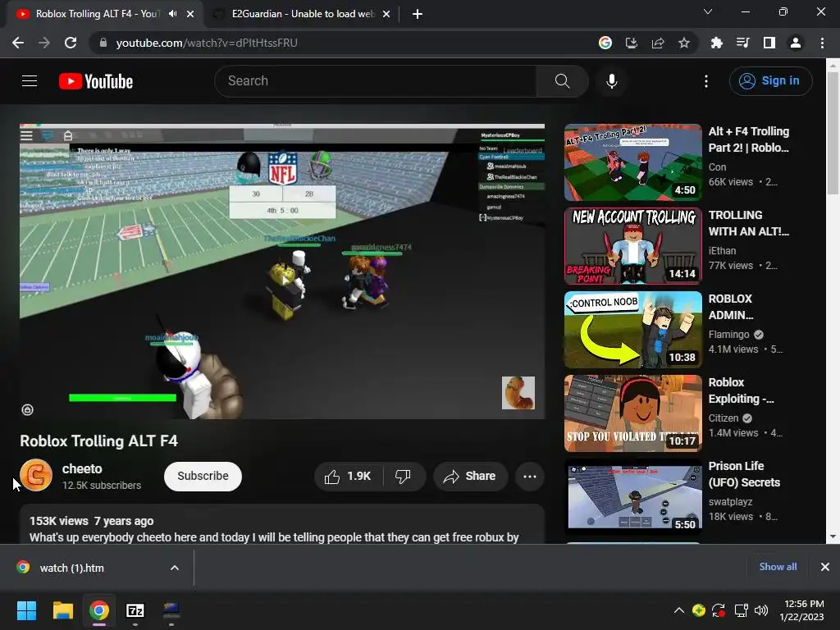Subscribe to cheeto channel
The height and width of the screenshot is (630, 840).
coord(203,477)
